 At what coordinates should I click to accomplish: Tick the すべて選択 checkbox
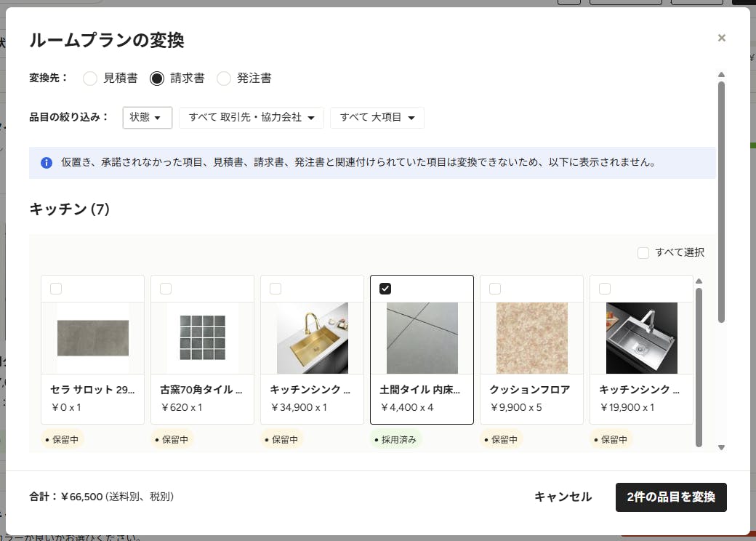(643, 252)
